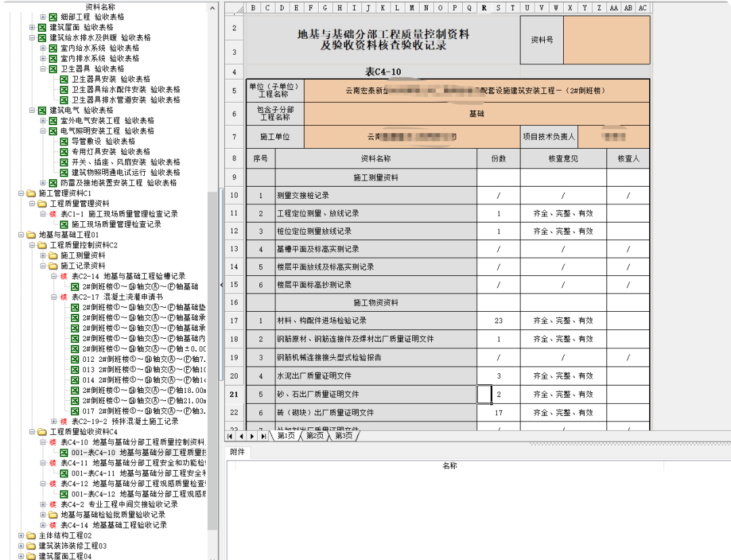731x560 pixels.
Task: Switch to the 第2页 sheet tab
Action: pos(315,436)
